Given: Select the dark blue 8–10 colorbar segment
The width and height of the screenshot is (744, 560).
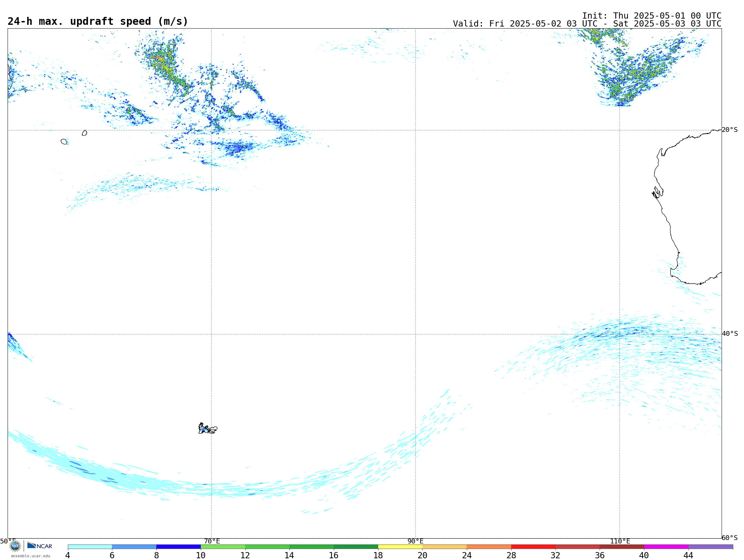Looking at the screenshot, I should (178, 547).
